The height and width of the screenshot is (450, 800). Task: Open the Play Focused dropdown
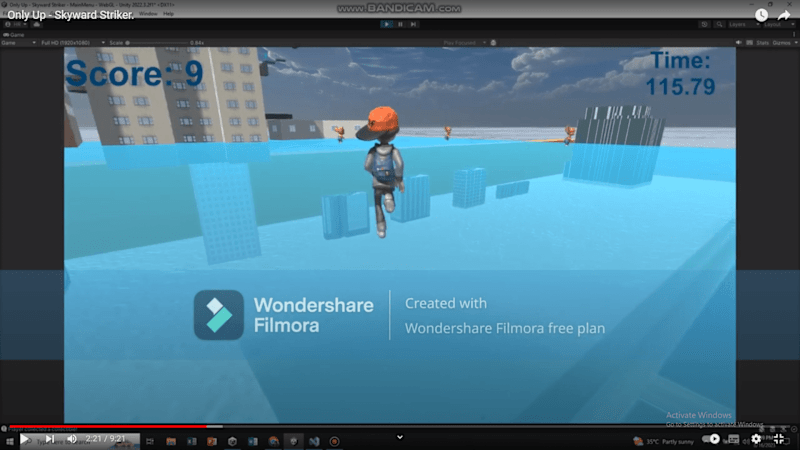[464, 43]
